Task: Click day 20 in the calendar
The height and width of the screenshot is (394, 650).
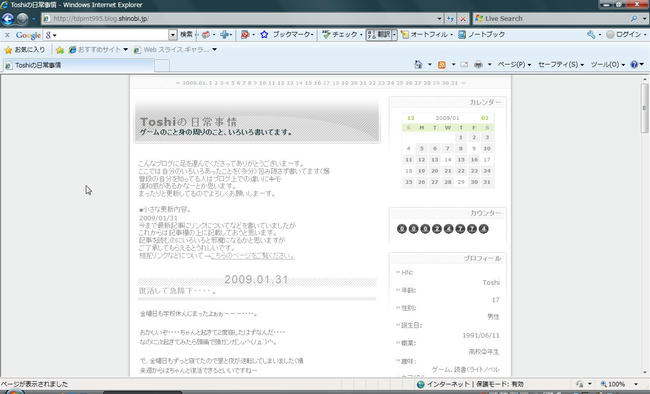Action: 435,171
